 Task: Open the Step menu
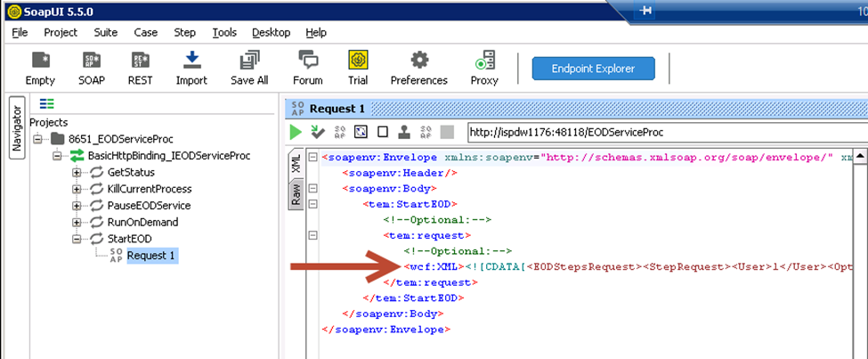click(x=185, y=33)
